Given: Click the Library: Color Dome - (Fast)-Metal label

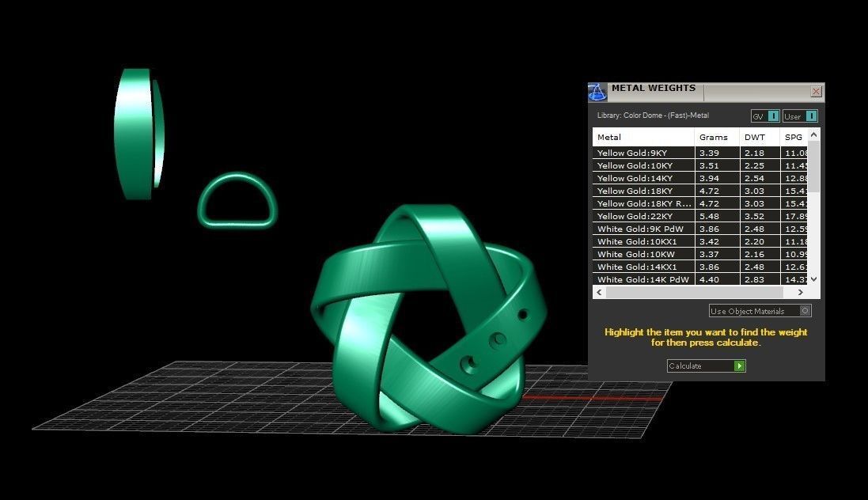Looking at the screenshot, I should pyautogui.click(x=653, y=116).
